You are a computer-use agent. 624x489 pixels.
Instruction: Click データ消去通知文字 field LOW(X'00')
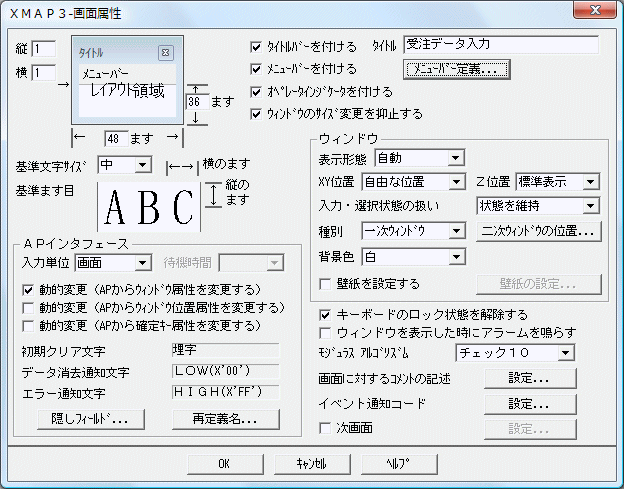(226, 371)
